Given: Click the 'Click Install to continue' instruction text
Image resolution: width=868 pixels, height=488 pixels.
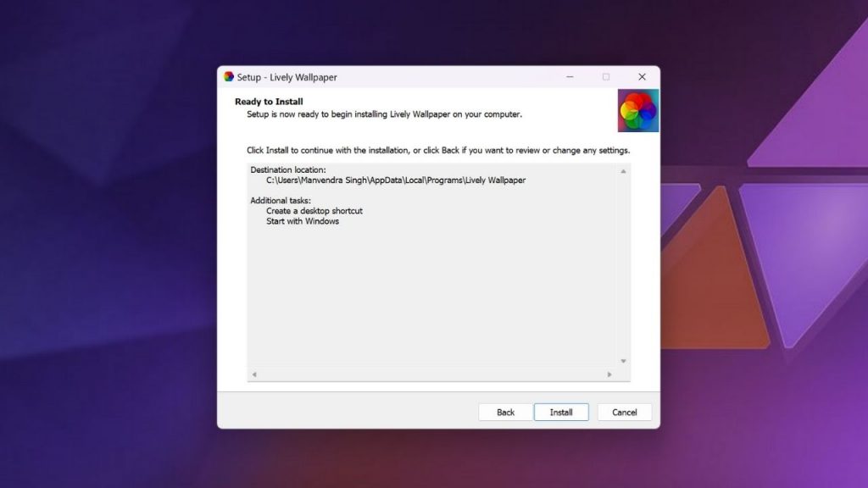Looking at the screenshot, I should point(438,151).
